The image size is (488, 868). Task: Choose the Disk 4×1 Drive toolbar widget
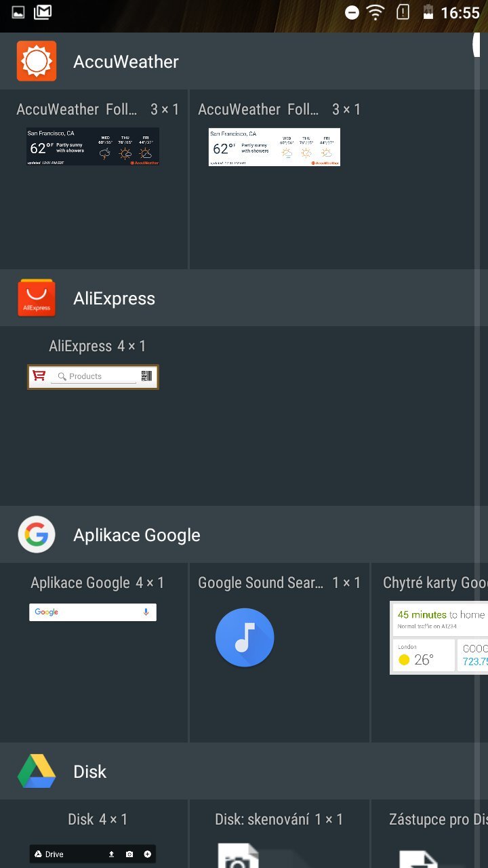93,854
